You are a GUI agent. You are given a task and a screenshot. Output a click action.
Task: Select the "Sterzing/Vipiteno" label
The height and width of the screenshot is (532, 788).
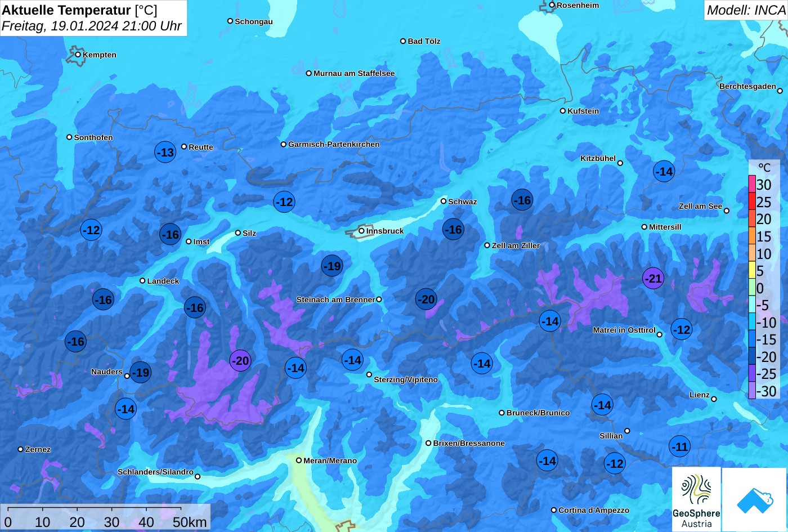tap(406, 379)
